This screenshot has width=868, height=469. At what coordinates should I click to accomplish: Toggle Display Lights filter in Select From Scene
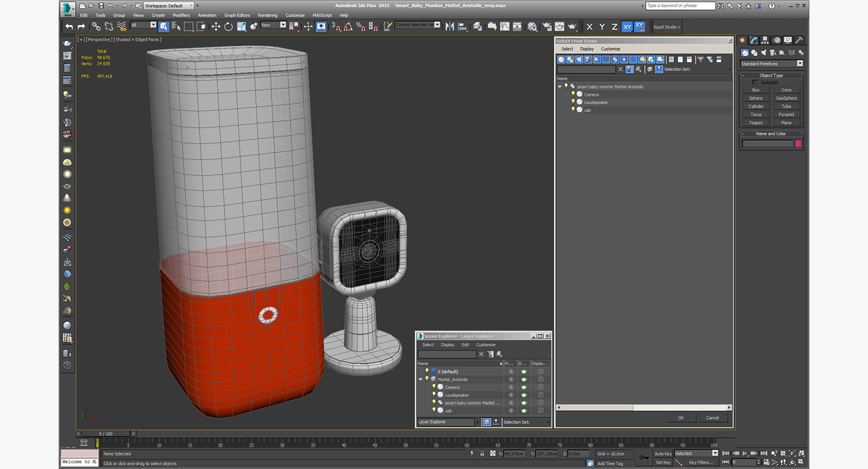point(579,59)
